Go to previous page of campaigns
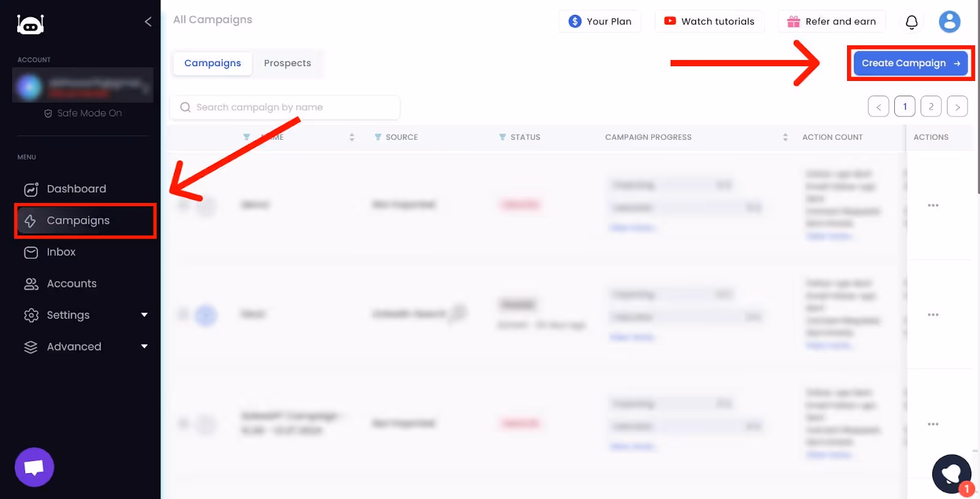Image resolution: width=980 pixels, height=499 pixels. click(878, 107)
